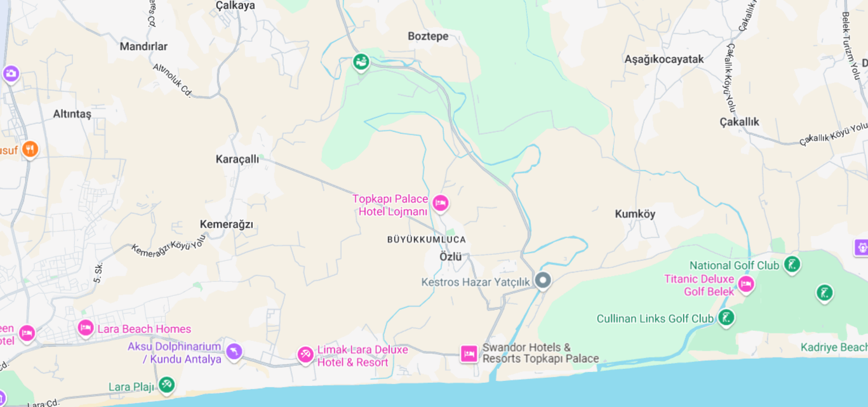The image size is (868, 407).
Task: Click the green park marker near Boztepe
Action: 361,62
